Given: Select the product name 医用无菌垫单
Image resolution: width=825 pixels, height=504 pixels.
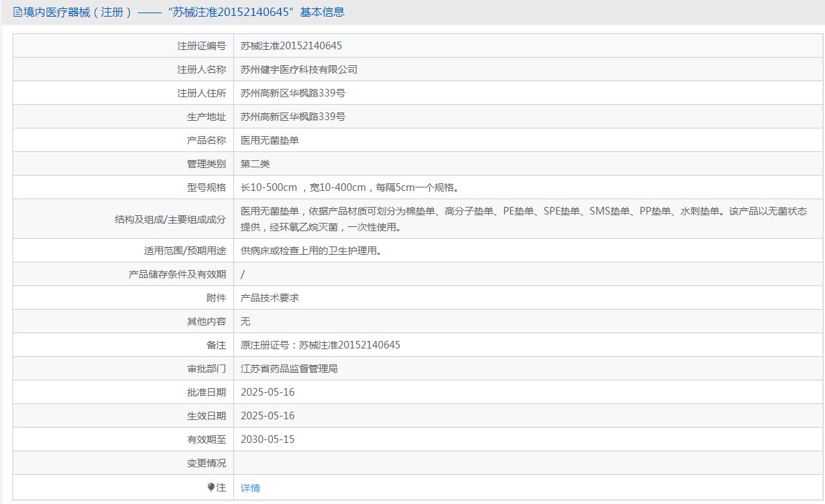Looking at the screenshot, I should (x=269, y=140).
